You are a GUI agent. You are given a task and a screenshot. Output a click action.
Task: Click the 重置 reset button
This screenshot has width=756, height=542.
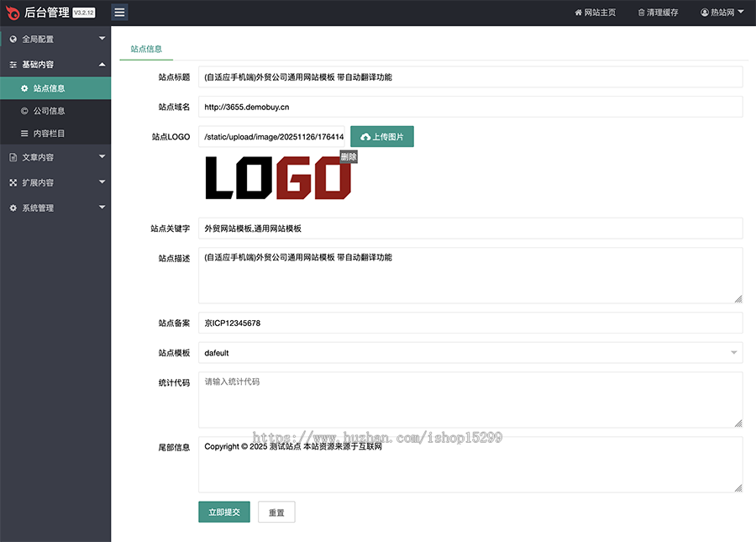click(x=276, y=512)
